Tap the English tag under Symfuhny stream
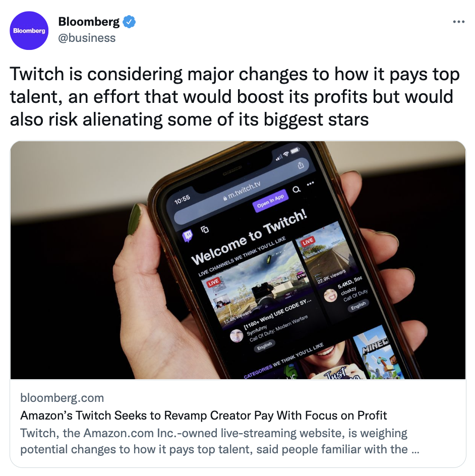 point(264,346)
